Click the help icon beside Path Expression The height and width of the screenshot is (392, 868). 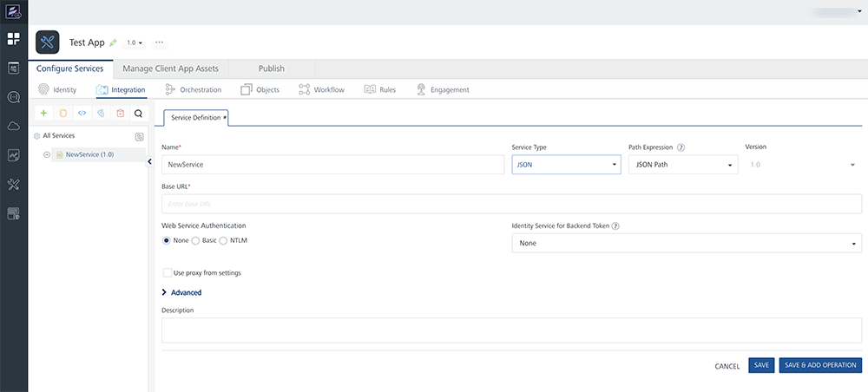click(681, 147)
